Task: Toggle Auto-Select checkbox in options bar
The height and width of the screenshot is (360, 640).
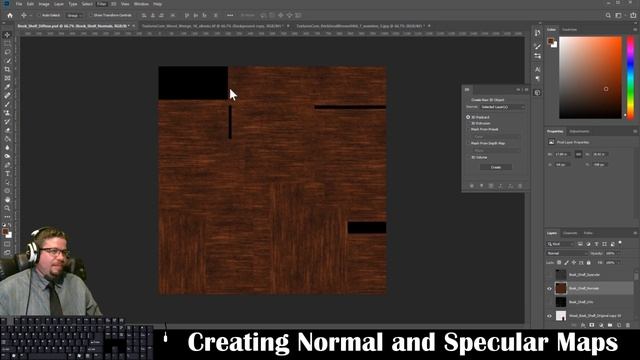Action: pos(40,16)
